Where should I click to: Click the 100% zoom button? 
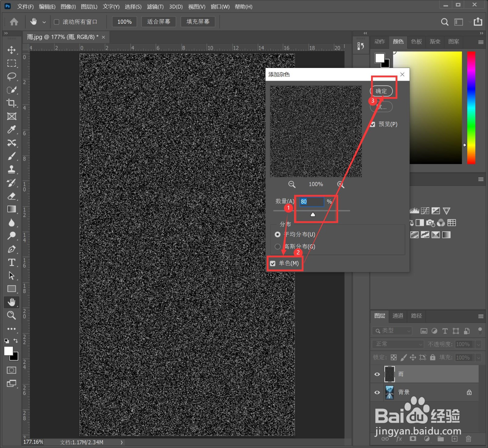(x=124, y=22)
